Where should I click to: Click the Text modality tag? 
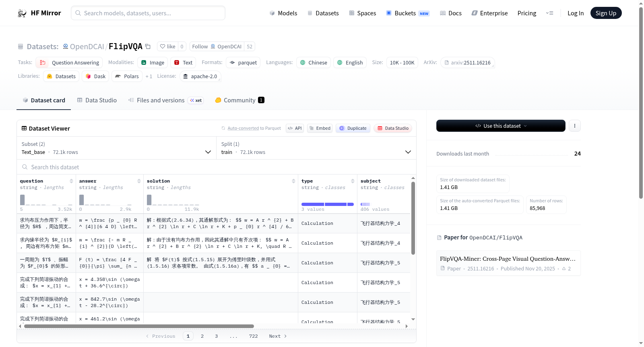(x=183, y=62)
